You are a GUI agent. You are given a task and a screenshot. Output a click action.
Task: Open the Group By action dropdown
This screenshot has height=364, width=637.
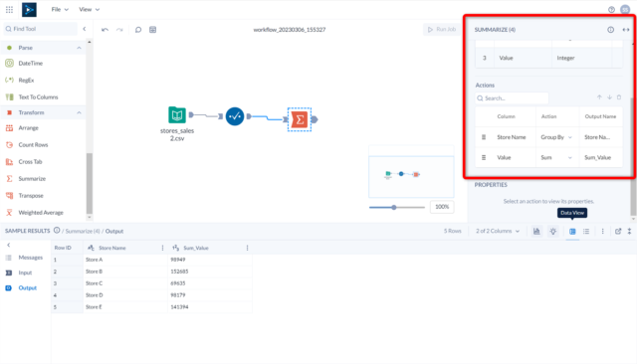556,137
